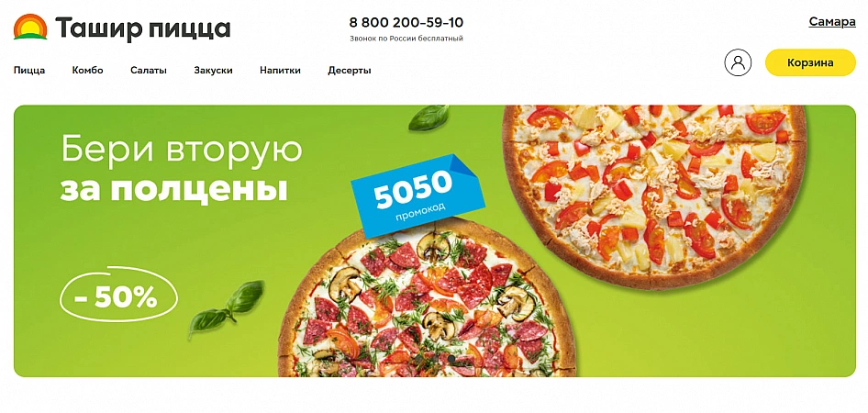Click the Ташир пицца brand name text
This screenshot has height=413, width=868.
pos(143,28)
